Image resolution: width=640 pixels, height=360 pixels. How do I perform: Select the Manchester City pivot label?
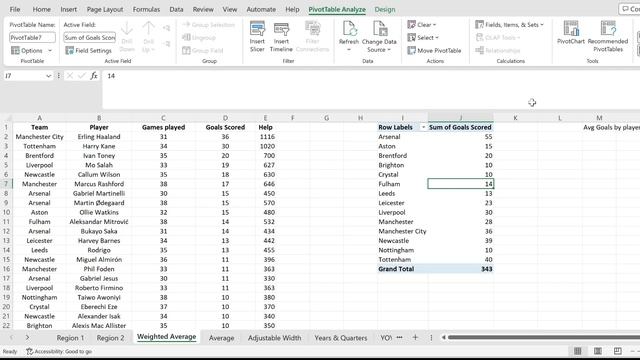coord(402,231)
